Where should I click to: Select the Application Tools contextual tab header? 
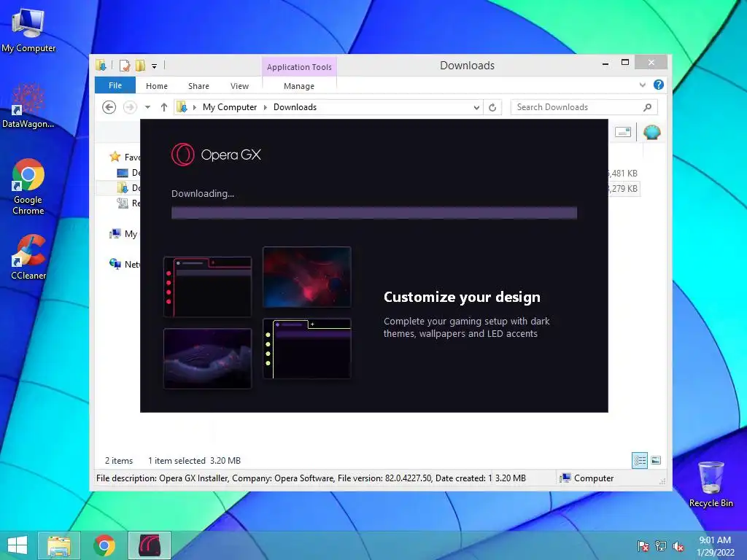pyautogui.click(x=299, y=66)
